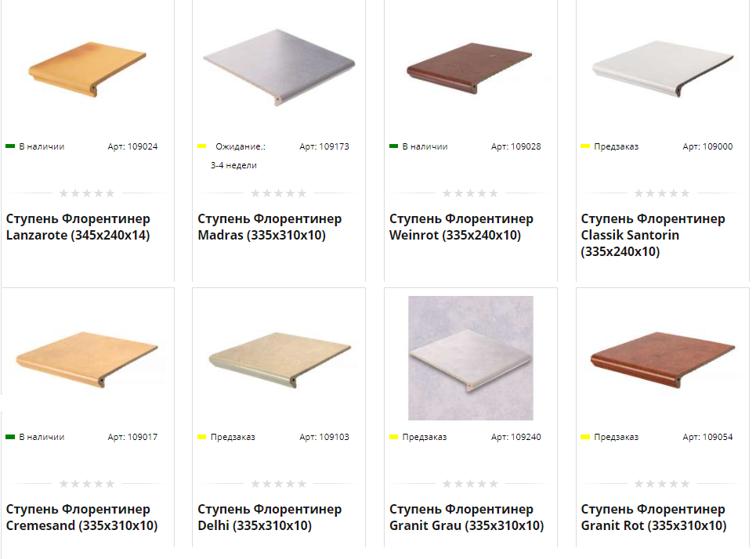The height and width of the screenshot is (559, 756).
Task: Click the star rating under Granit Grau
Action: 470,484
